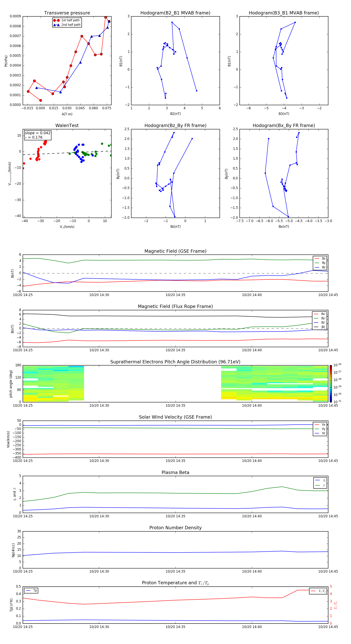Click 'r = 0.176' annotation text
Screen dimensions: 351x644
(34, 137)
